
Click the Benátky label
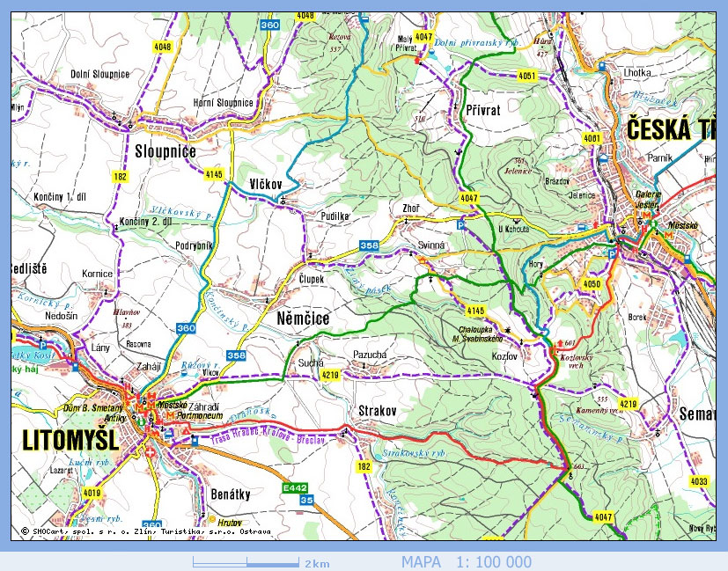[231, 494]
